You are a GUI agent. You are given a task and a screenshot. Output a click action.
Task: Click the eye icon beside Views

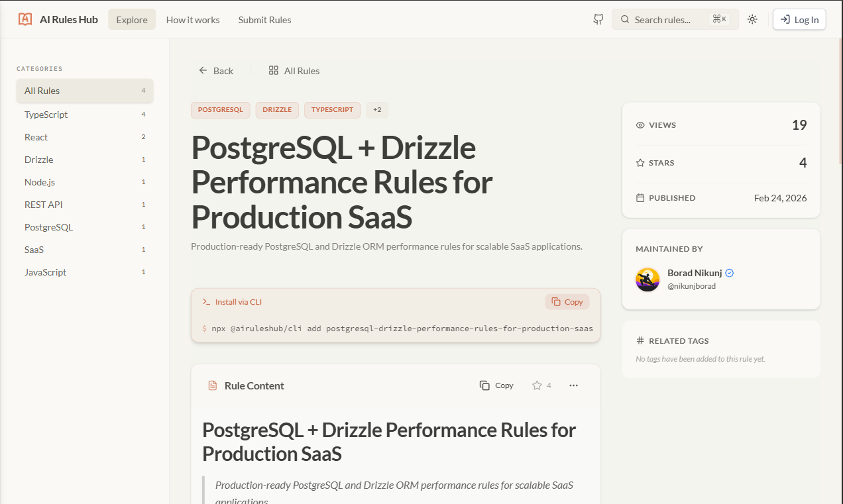(640, 125)
